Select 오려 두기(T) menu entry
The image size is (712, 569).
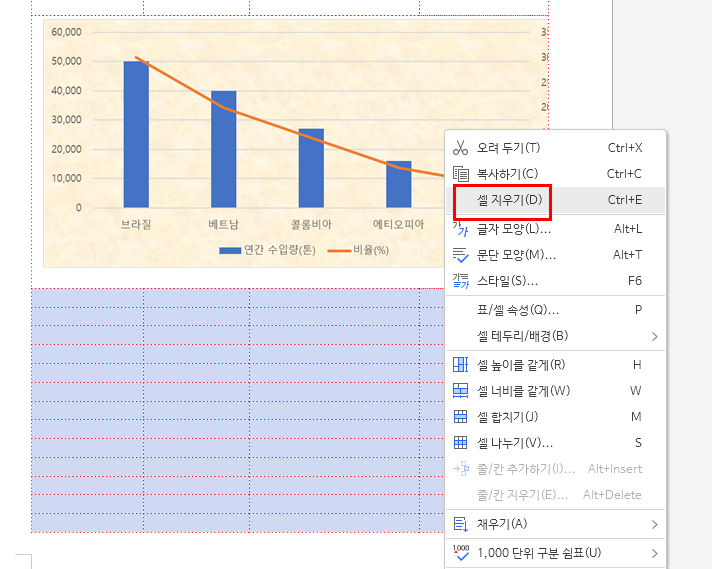coord(556,148)
